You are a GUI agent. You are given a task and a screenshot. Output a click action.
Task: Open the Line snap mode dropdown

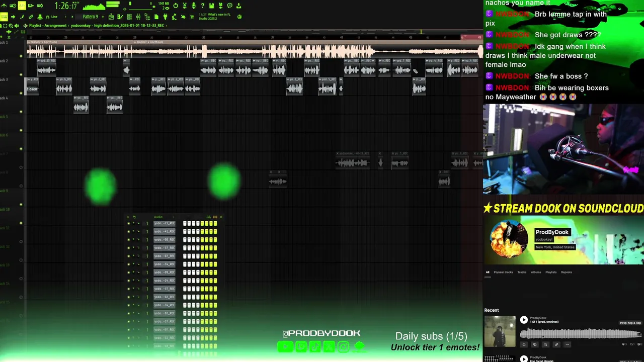click(x=54, y=17)
